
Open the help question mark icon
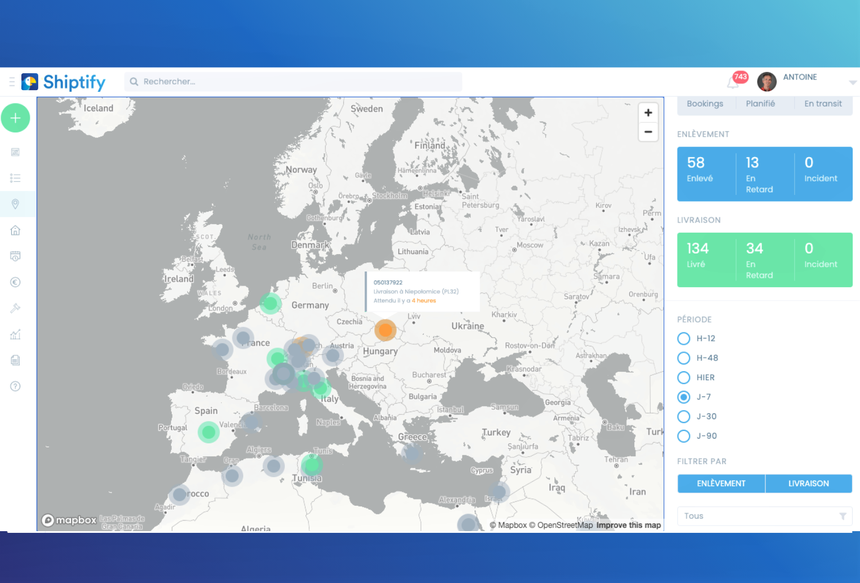pos(15,387)
